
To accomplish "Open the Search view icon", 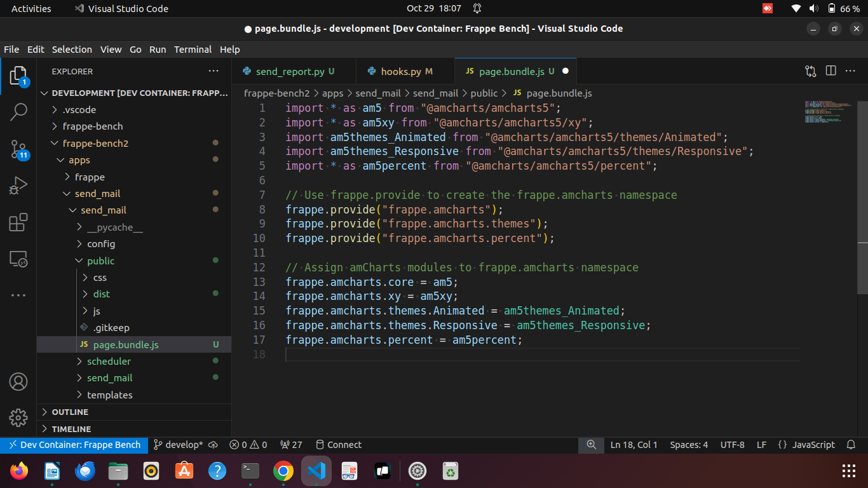I will click(18, 112).
